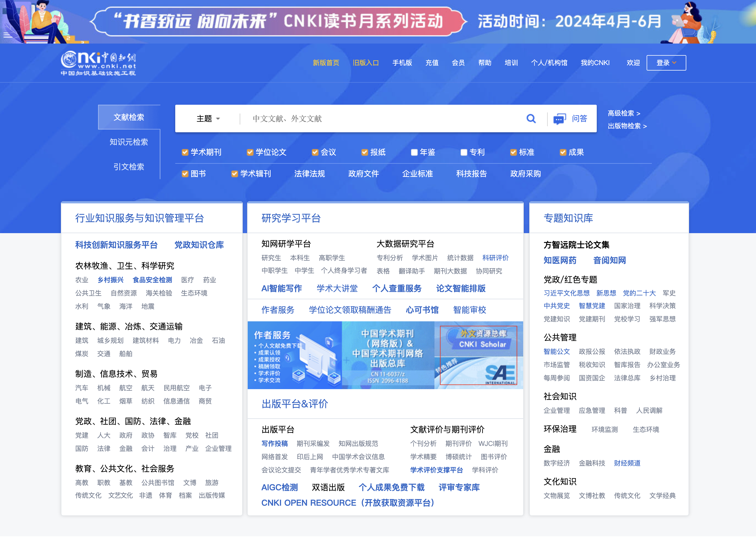The height and width of the screenshot is (544, 756).
Task: Open 财经频道 link
Action: (x=627, y=463)
